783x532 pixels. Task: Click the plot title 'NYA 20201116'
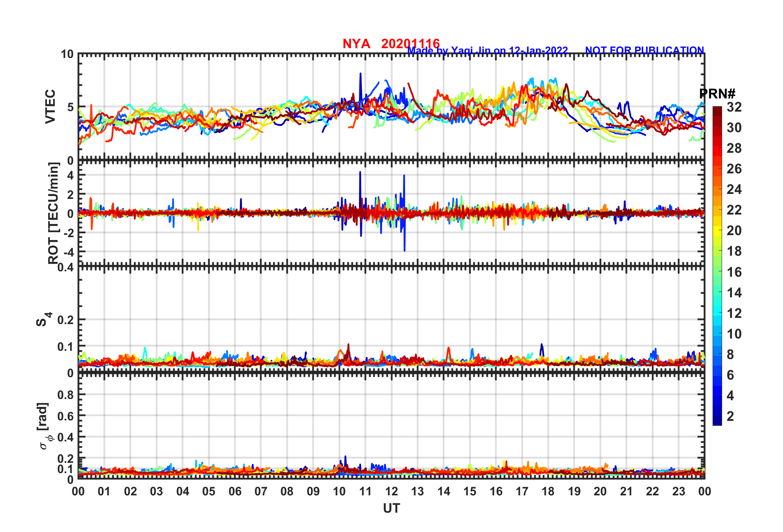pos(391,43)
